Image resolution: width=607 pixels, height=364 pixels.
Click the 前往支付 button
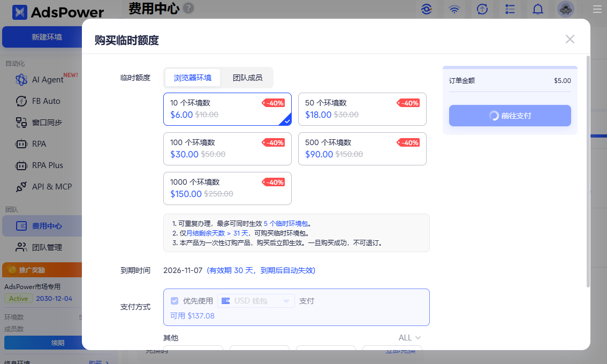(510, 116)
